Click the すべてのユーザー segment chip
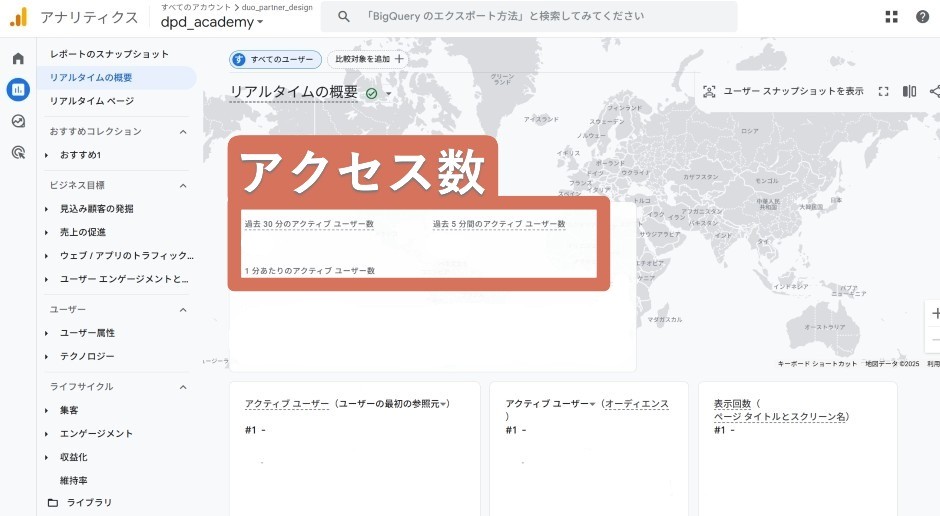This screenshot has width=940, height=516. [x=276, y=60]
